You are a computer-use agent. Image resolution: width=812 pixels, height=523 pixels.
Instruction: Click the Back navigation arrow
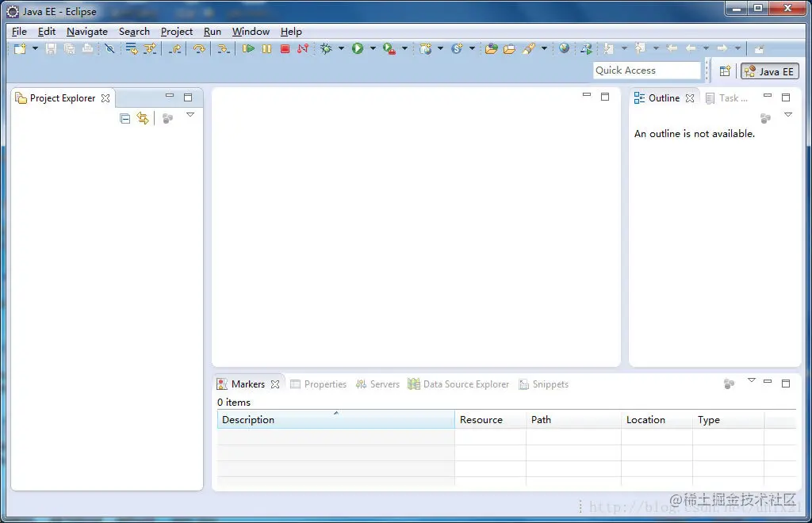tap(691, 48)
